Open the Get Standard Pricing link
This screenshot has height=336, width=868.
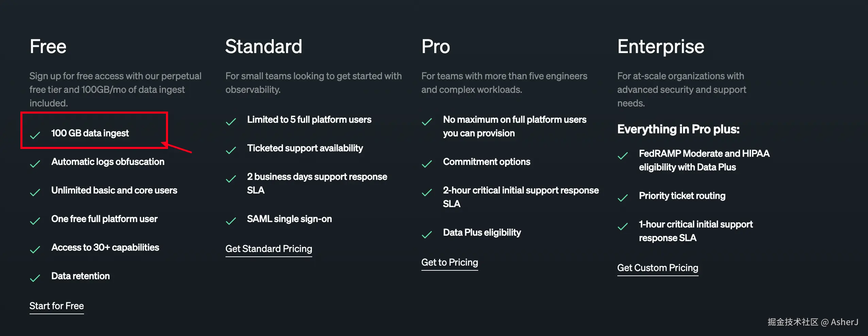click(x=268, y=249)
